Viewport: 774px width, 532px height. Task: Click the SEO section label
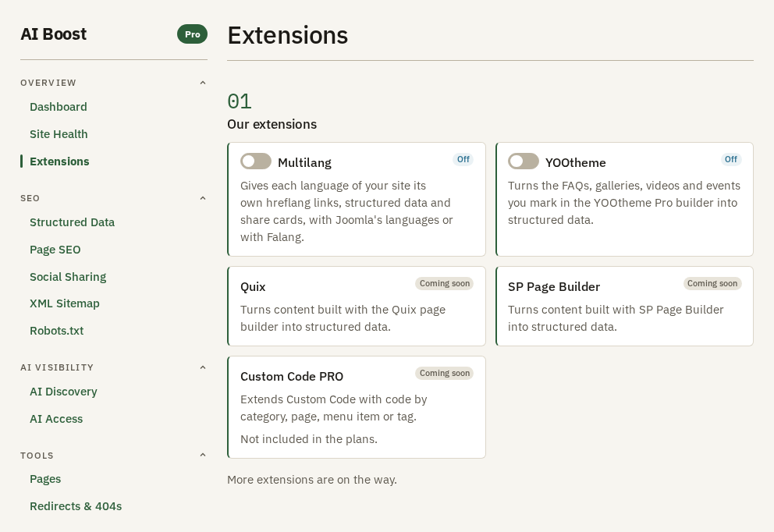(30, 198)
